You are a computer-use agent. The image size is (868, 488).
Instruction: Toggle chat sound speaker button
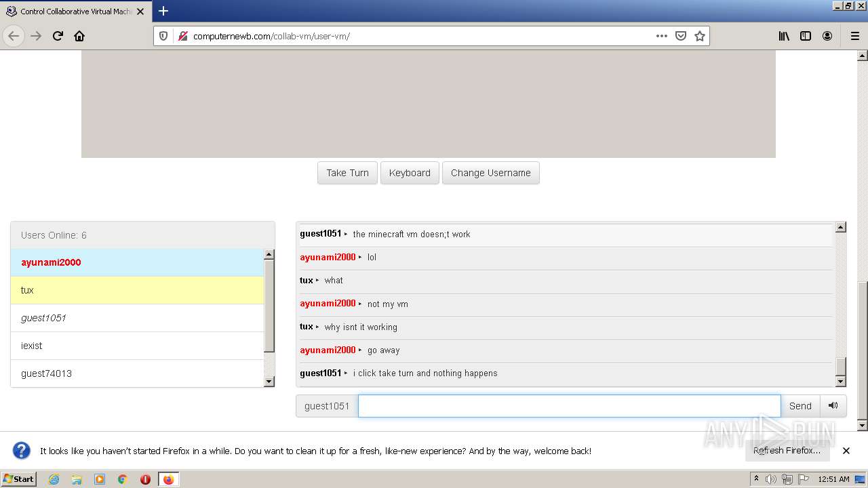[x=833, y=406]
